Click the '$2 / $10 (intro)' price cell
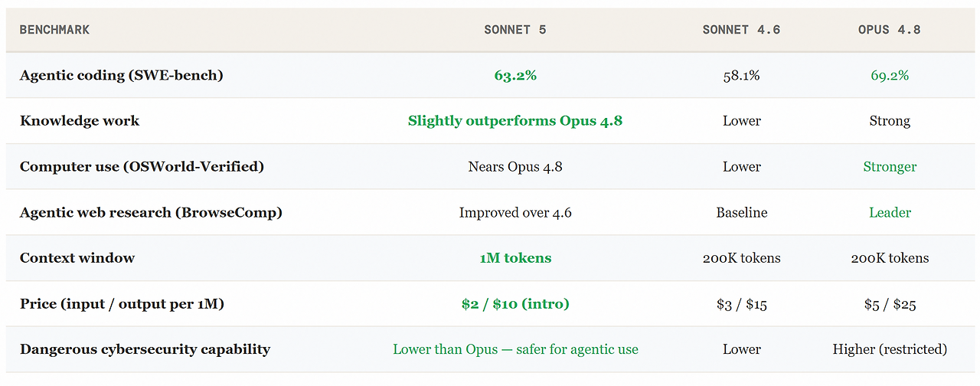The height and width of the screenshot is (386, 980). [x=515, y=304]
